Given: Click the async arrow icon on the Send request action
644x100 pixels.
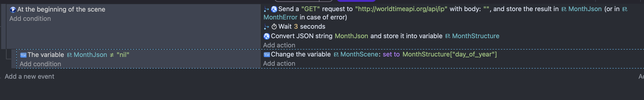Looking at the screenshot, I should [x=266, y=9].
